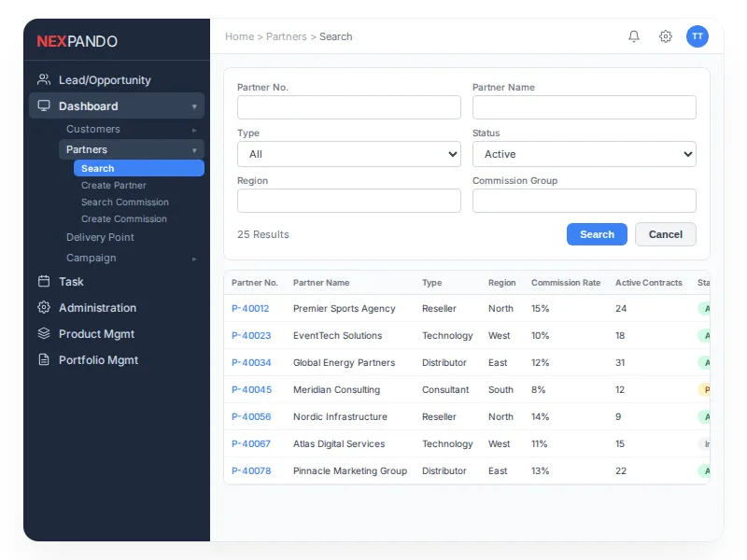Open settings gear icon in header

(666, 36)
